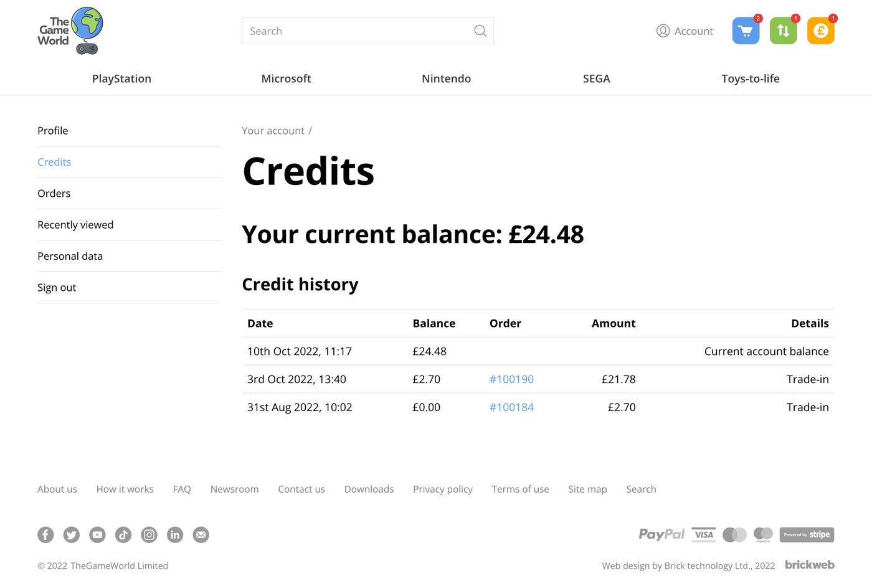Open the PlayStation category menu
The image size is (872, 588).
click(121, 78)
